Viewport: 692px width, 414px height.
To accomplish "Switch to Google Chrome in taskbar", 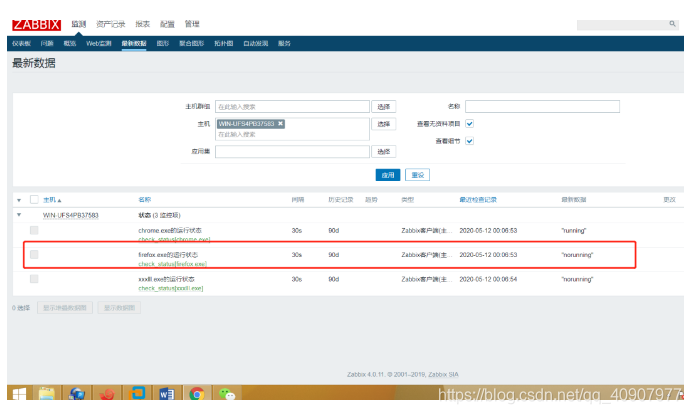I will [196, 393].
